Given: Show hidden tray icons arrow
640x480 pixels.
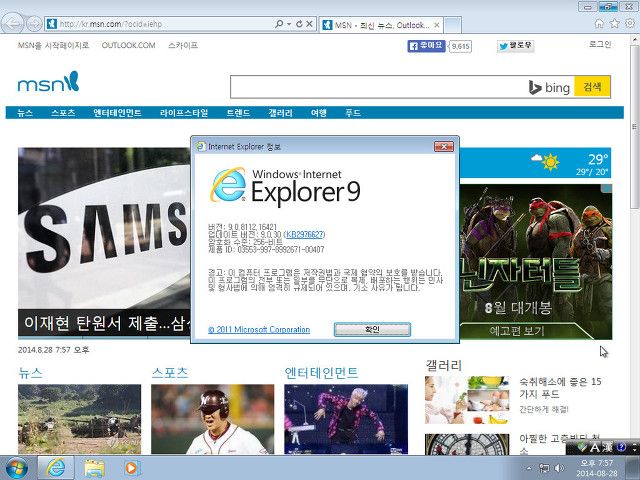Looking at the screenshot, I should [529, 468].
